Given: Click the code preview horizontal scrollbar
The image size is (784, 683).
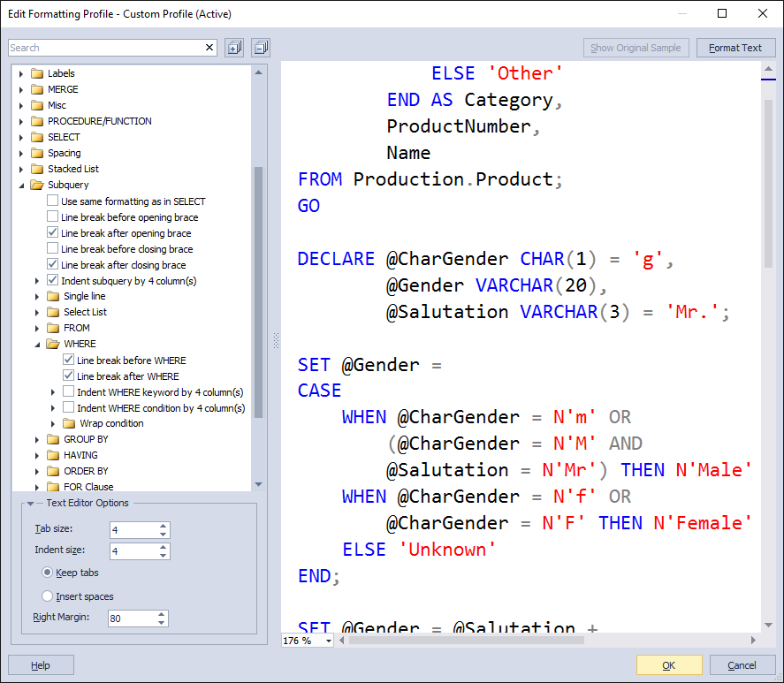Looking at the screenshot, I should pyautogui.click(x=467, y=641).
